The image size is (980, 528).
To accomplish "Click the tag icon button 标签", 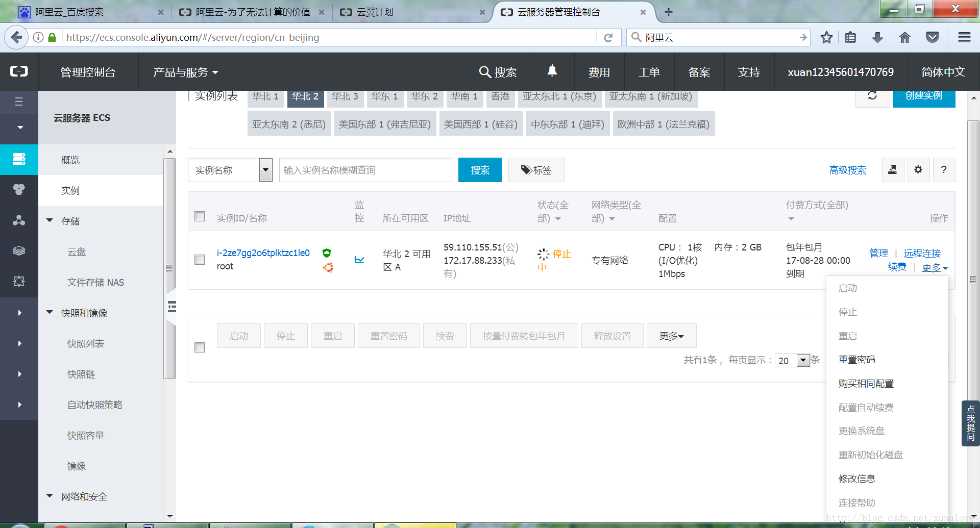I will [536, 170].
